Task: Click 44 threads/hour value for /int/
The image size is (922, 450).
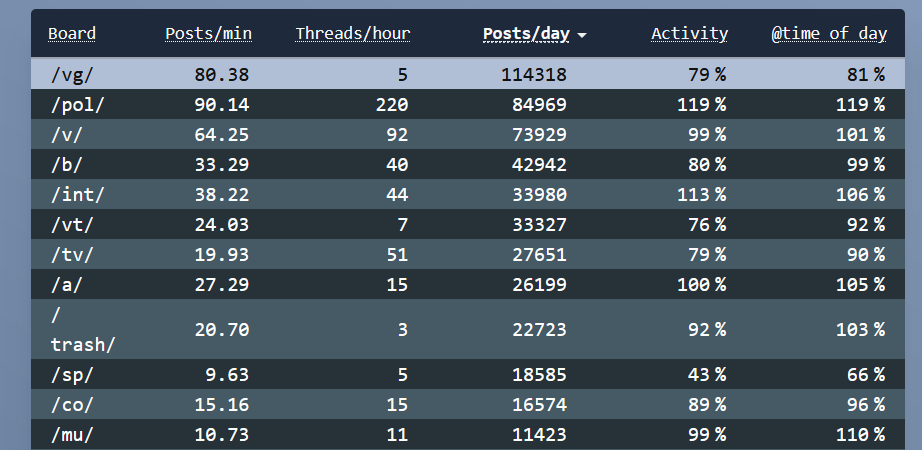Action: (x=397, y=195)
